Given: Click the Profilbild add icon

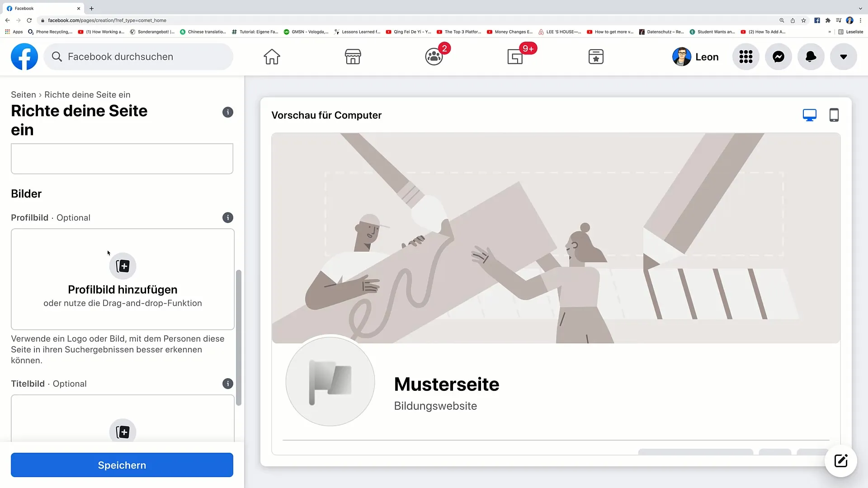Looking at the screenshot, I should (x=122, y=265).
